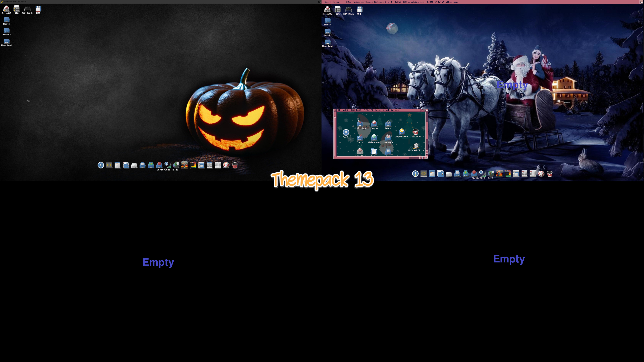644x362 pixels.
Task: Open the Expansion drawer icon
Action: click(401, 132)
